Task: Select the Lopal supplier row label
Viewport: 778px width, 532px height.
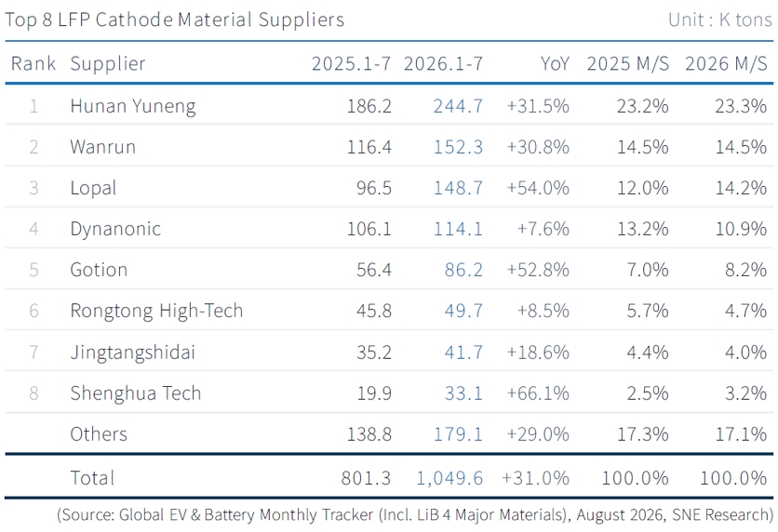Action: tap(93, 189)
